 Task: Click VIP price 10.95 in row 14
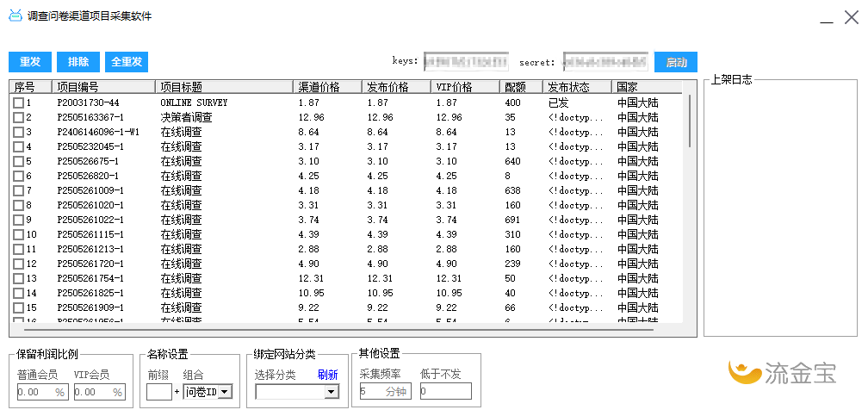(x=449, y=294)
